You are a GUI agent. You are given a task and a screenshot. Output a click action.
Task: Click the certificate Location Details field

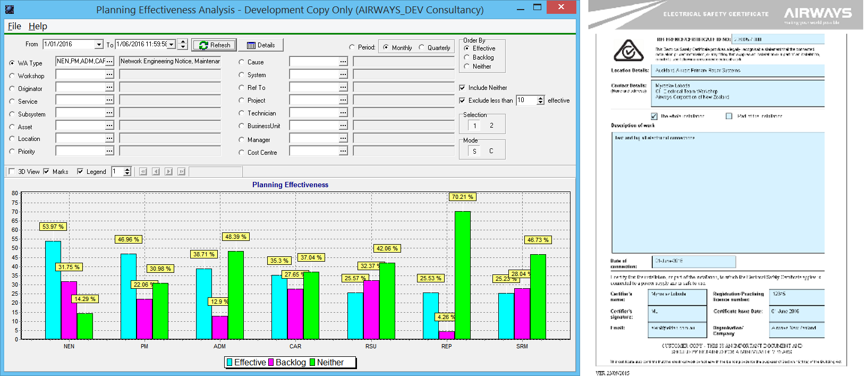(737, 70)
